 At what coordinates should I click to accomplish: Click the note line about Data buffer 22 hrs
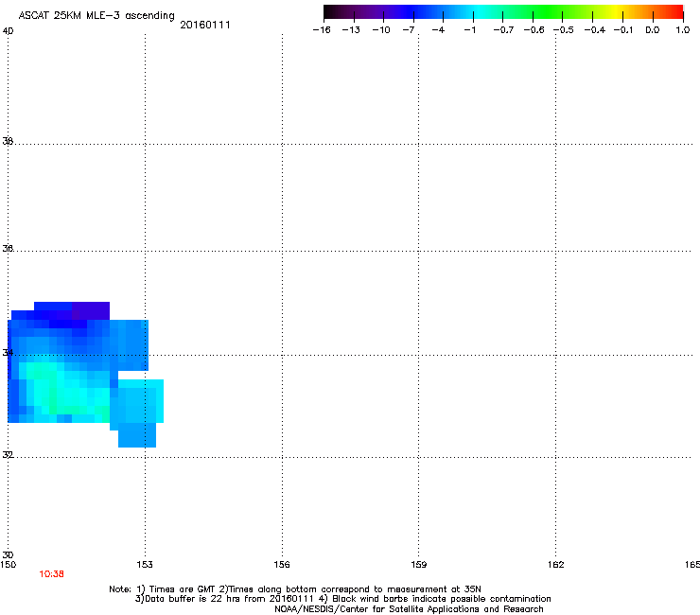342,599
